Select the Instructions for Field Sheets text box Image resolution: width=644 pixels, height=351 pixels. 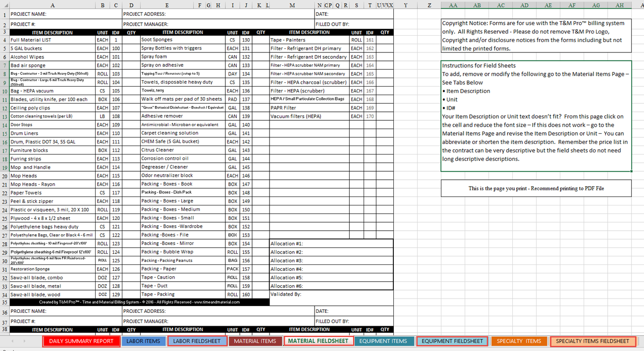click(x=536, y=116)
